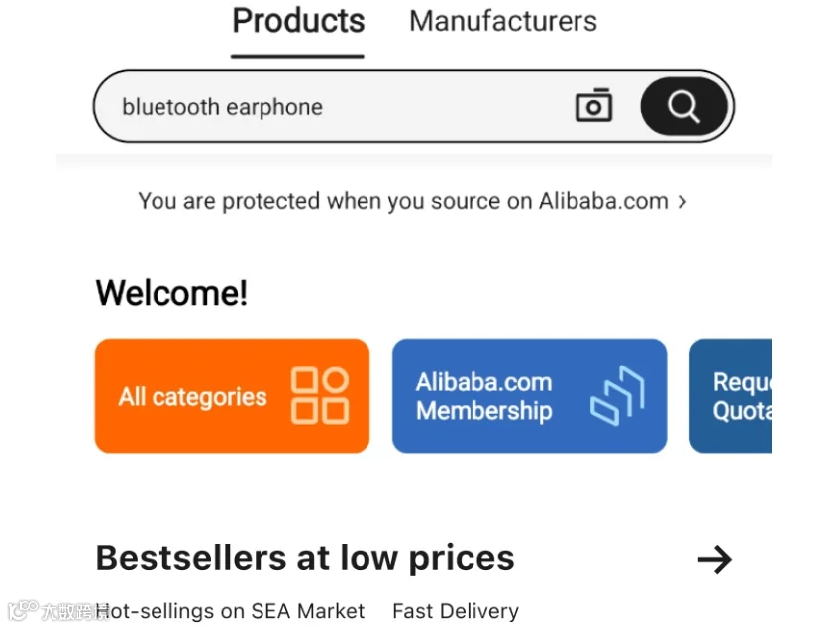
Task: Open the Alibaba.com Membership card
Action: pyautogui.click(x=529, y=395)
